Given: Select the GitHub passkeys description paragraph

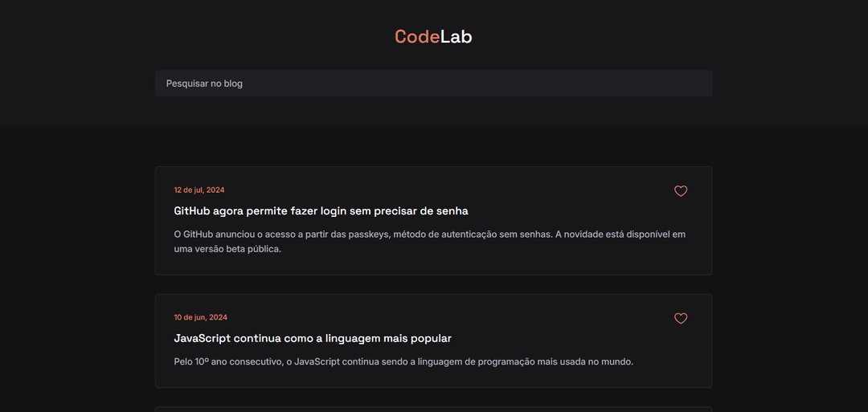Looking at the screenshot, I should (429, 242).
